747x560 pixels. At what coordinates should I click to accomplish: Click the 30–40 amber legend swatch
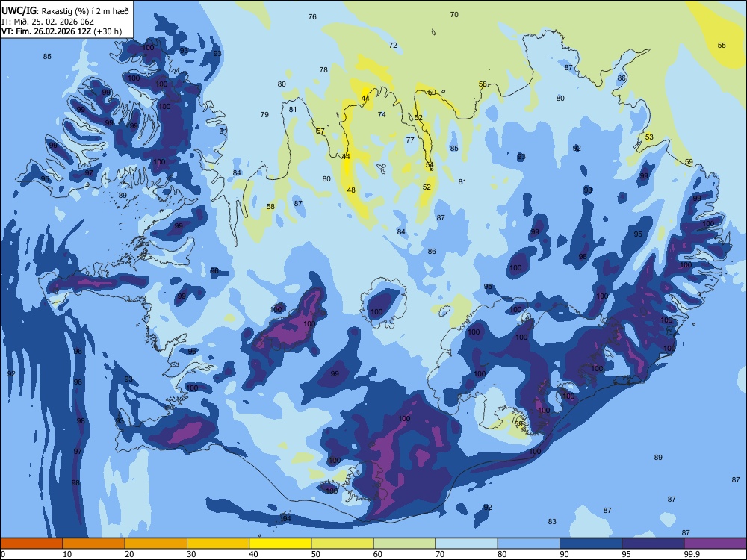(x=218, y=544)
